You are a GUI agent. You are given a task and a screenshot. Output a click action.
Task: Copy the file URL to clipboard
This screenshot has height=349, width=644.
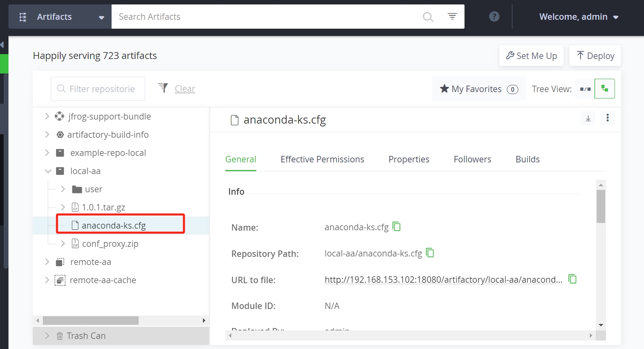click(572, 279)
